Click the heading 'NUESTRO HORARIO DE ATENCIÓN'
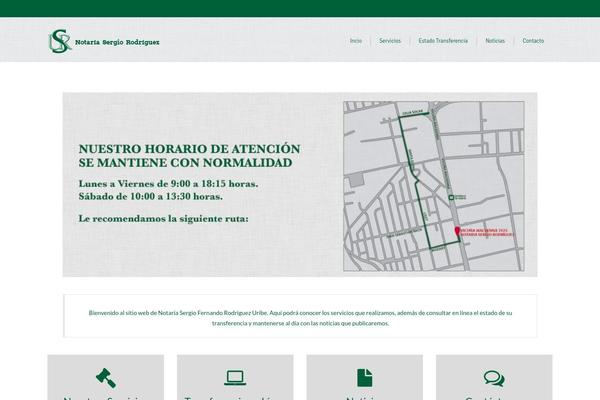This screenshot has height=400, width=600. pos(189,149)
